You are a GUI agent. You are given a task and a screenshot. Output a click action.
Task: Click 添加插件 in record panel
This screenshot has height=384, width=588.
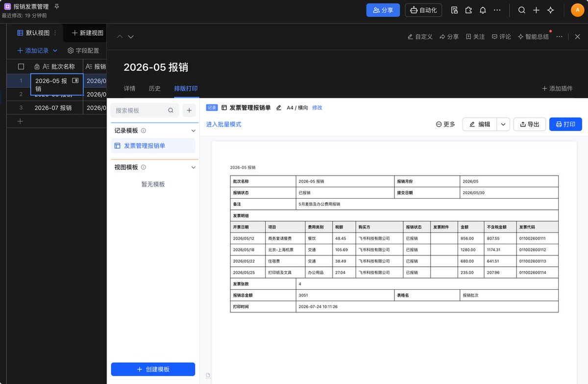pyautogui.click(x=557, y=88)
